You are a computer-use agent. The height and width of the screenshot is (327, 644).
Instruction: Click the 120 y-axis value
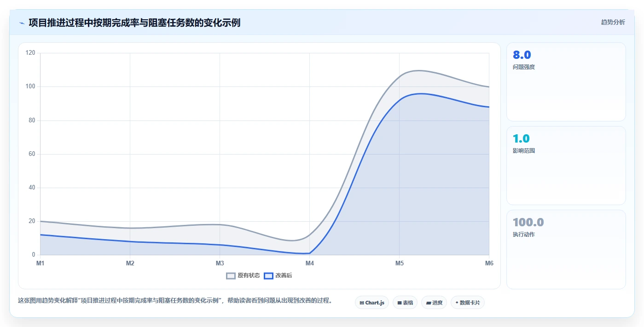coord(30,53)
